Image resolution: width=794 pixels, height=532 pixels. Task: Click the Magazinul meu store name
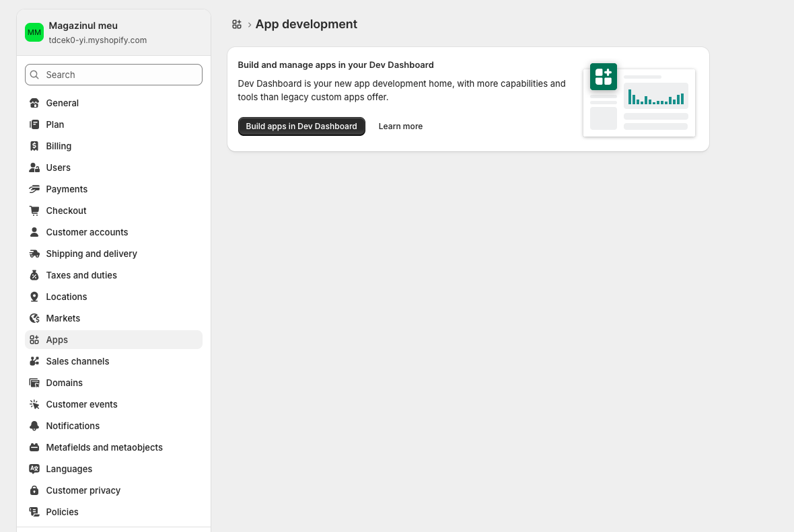(83, 26)
